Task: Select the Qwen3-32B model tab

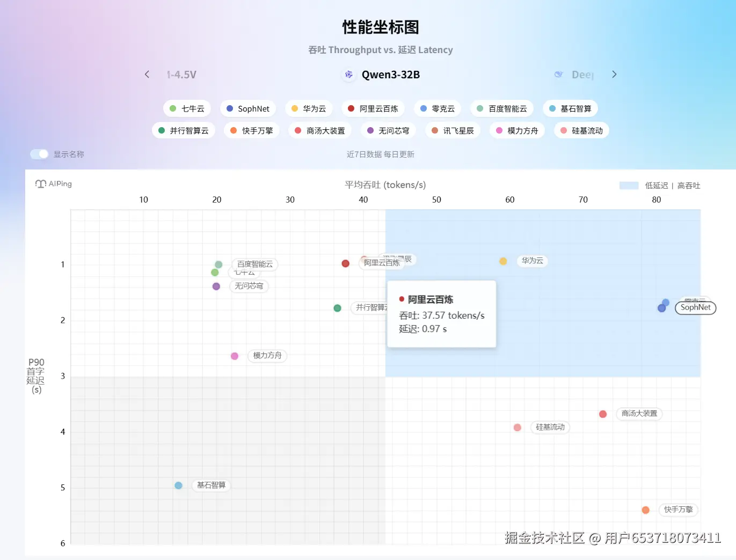Action: pos(381,75)
